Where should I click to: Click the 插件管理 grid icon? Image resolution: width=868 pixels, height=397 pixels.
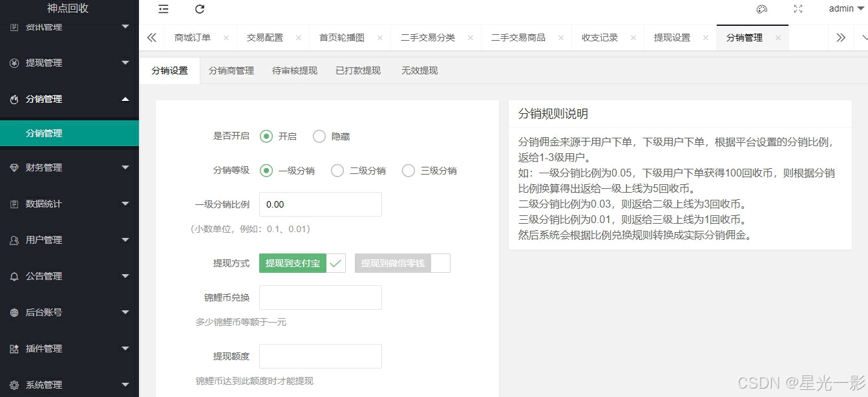pyautogui.click(x=14, y=349)
